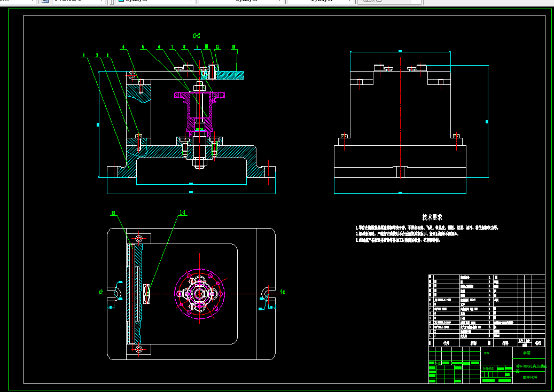Click the 图样代号 cell in the title block
The width and height of the screenshot is (554, 392).
[530, 378]
